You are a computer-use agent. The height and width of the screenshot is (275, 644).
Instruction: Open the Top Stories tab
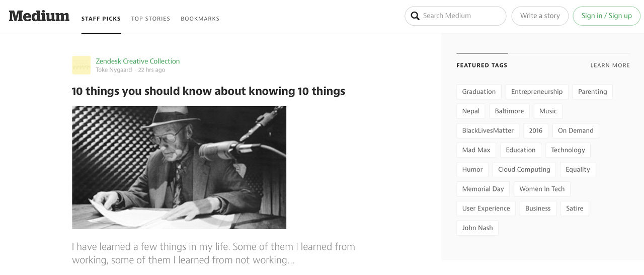pyautogui.click(x=150, y=19)
